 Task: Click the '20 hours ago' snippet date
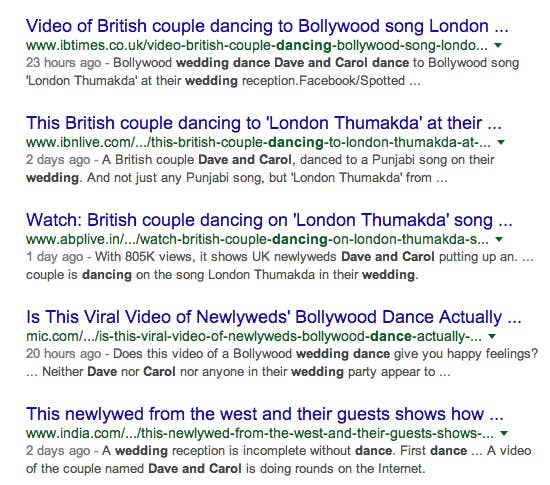coord(63,354)
